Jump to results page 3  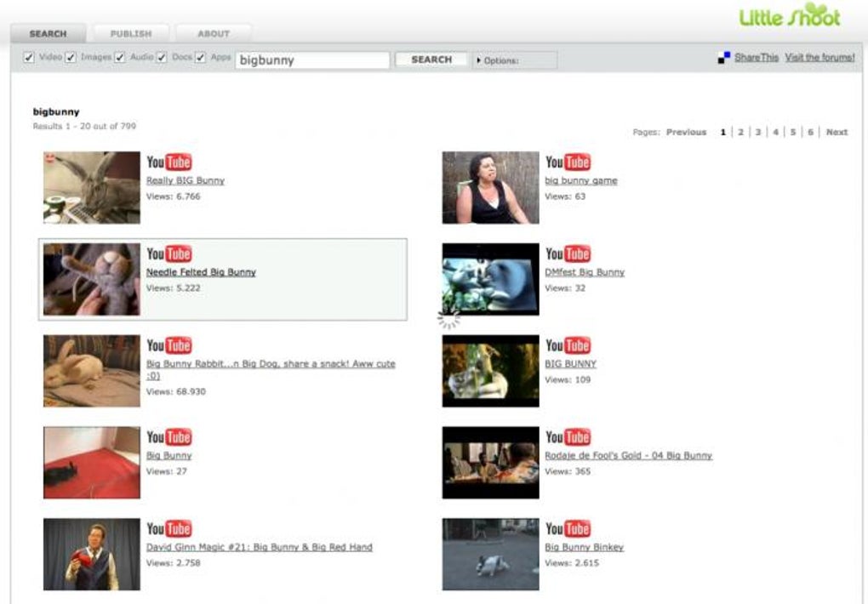pyautogui.click(x=758, y=132)
